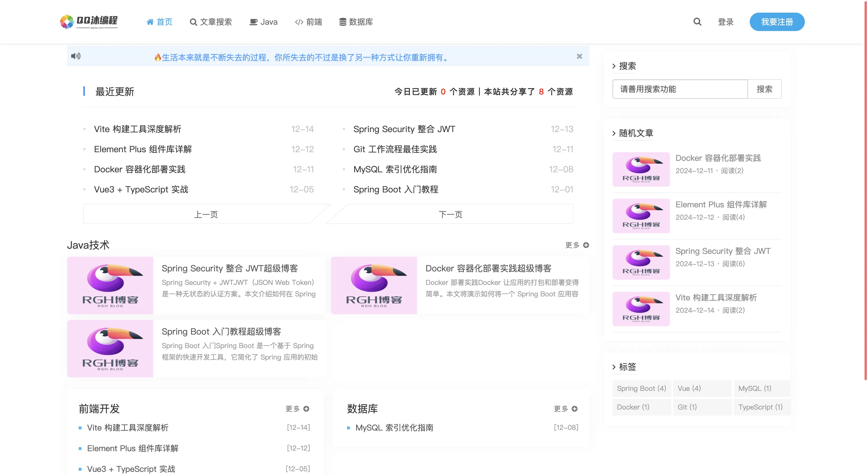Click sidebar thumbnail for Spring Security 整合 JWT
Viewport: 868px width, 475px height.
641,262
